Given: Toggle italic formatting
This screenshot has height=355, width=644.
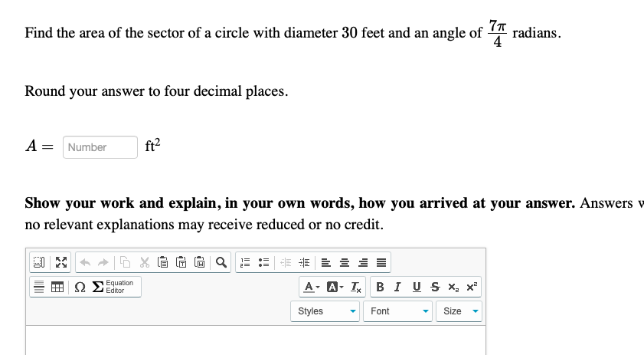Looking at the screenshot, I should pos(397,287).
